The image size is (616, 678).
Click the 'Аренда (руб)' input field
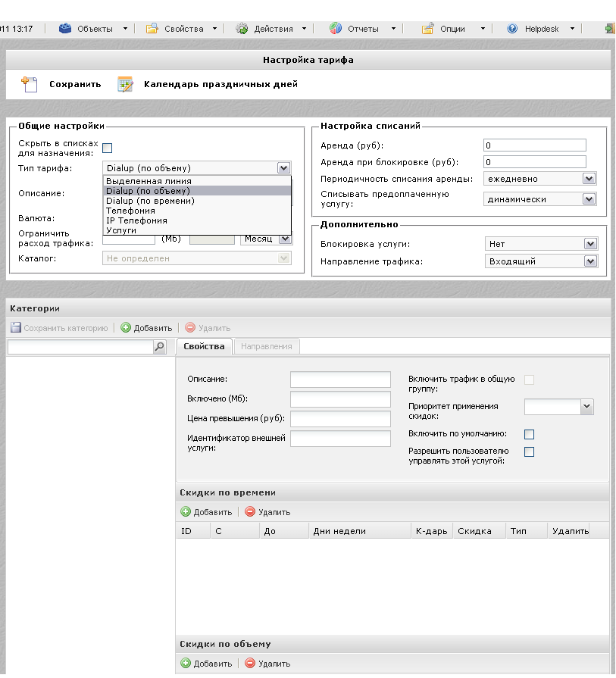[534, 145]
